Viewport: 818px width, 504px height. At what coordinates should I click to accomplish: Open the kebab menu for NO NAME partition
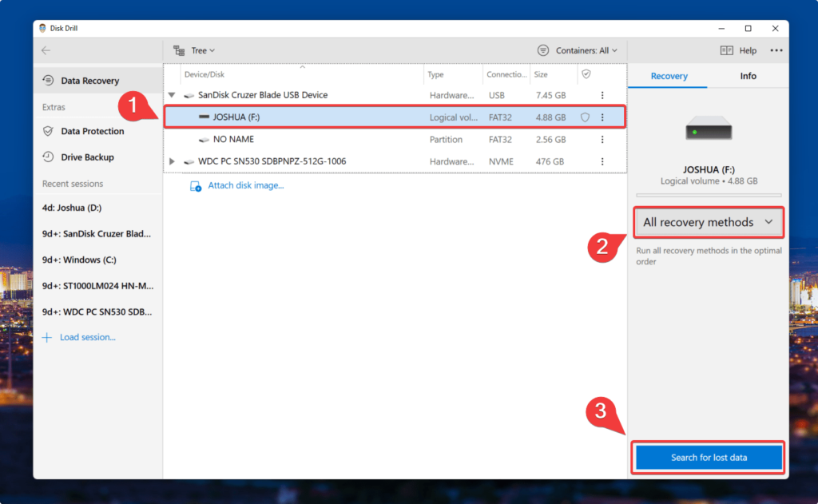(x=603, y=139)
